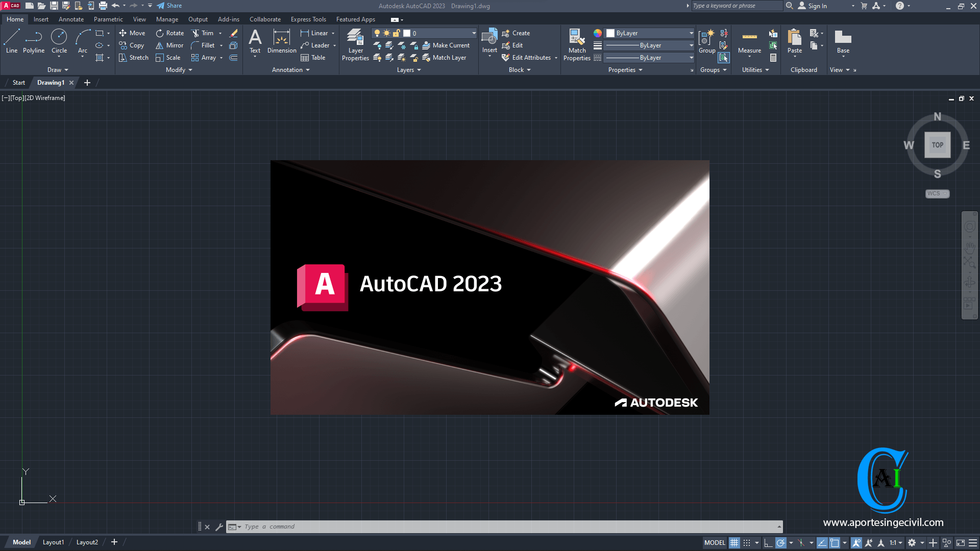Open the WCS coordinate system dropdown
Viewport: 980px width, 551px height.
(x=937, y=194)
